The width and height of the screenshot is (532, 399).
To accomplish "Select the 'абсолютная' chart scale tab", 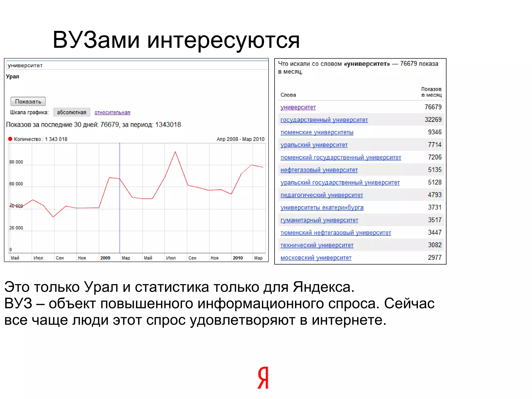I will pyautogui.click(x=72, y=112).
